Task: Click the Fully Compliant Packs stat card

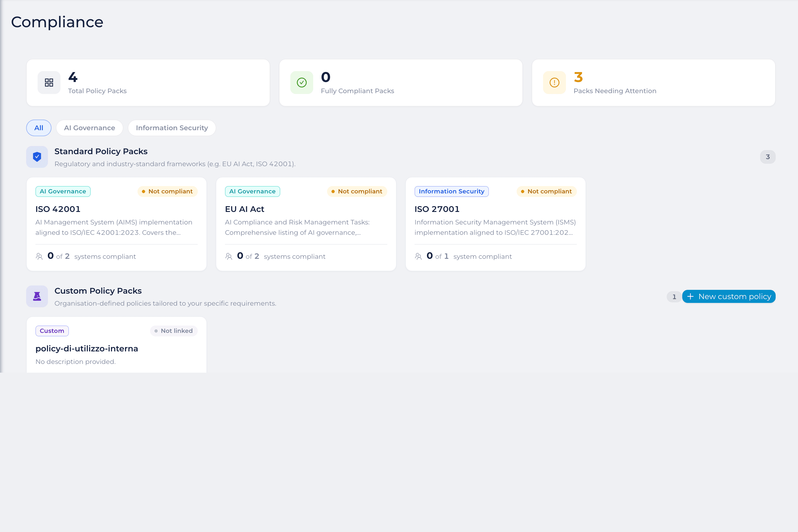Action: coord(401,83)
